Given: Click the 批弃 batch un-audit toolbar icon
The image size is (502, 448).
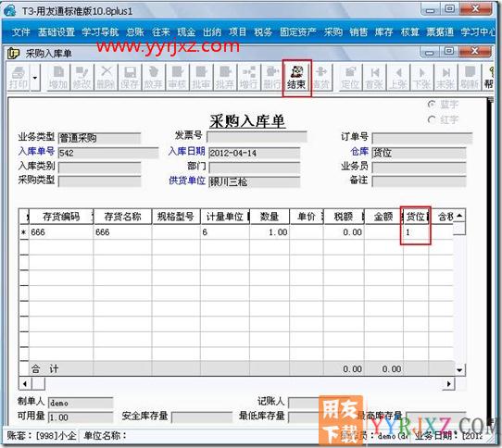Looking at the screenshot, I should pyautogui.click(x=224, y=78).
